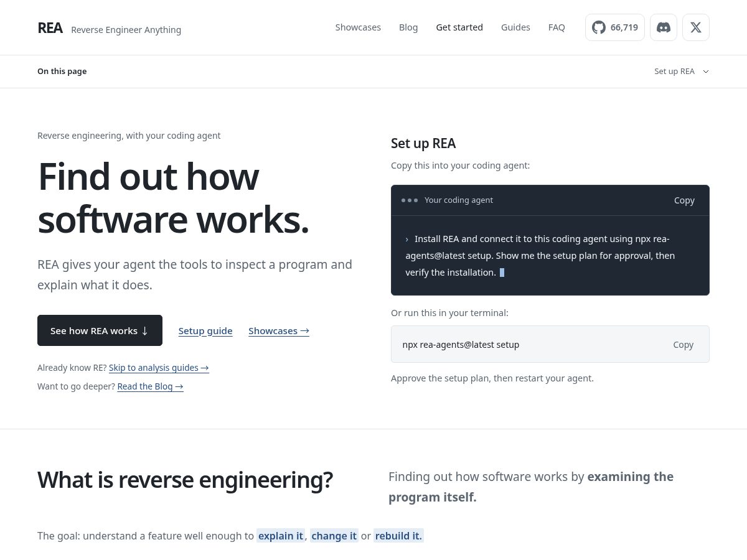Click the 'Find out how software works.' headline
The height and width of the screenshot is (560, 747).
[173, 198]
